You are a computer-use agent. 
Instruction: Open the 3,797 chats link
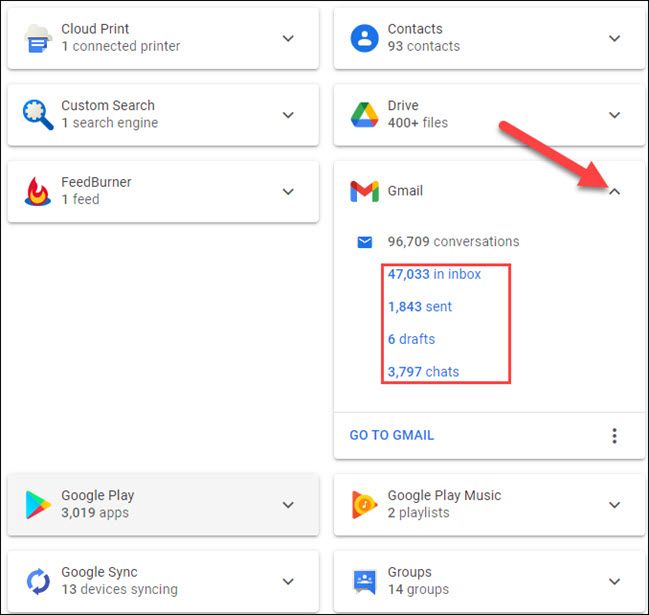pos(423,372)
